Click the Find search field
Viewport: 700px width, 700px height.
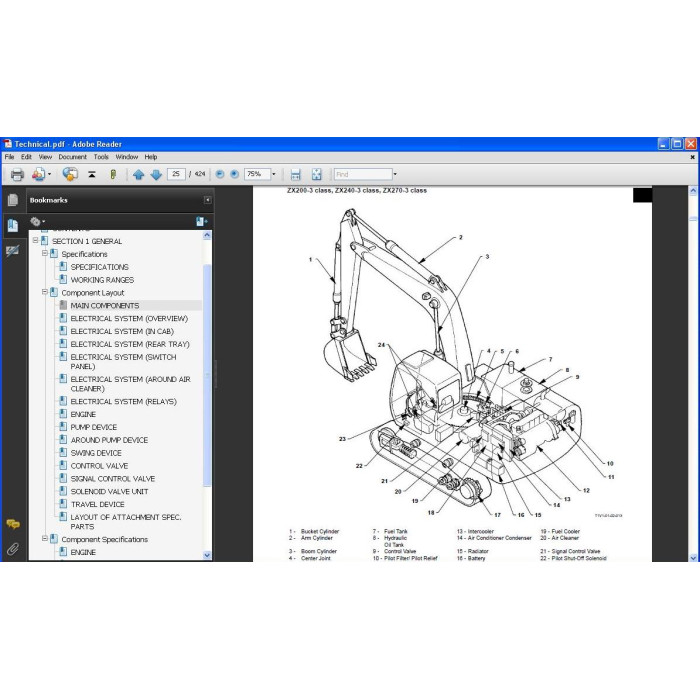point(363,174)
